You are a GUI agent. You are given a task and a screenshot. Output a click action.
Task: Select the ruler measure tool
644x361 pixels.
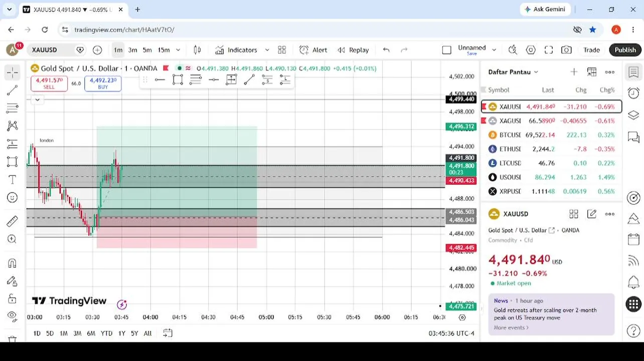13,221
